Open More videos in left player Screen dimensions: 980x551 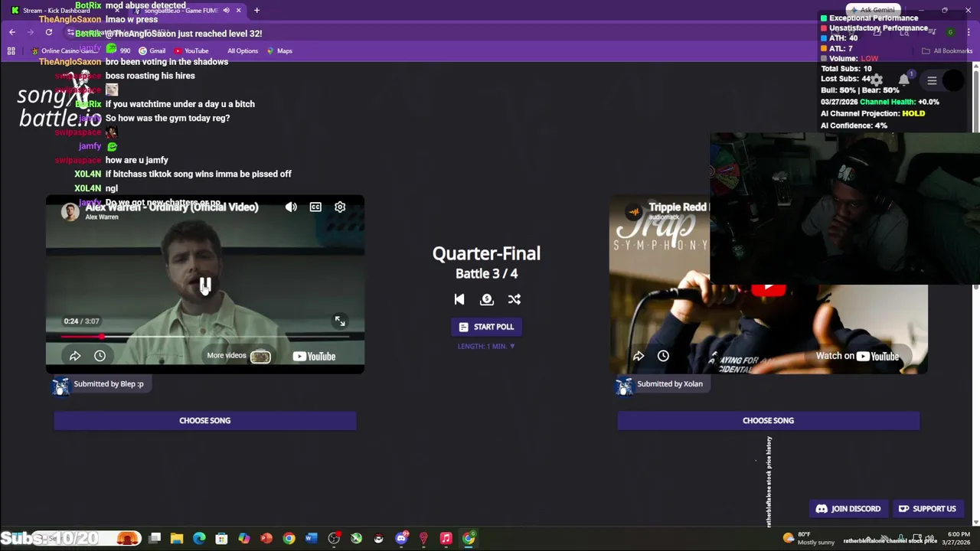(238, 356)
